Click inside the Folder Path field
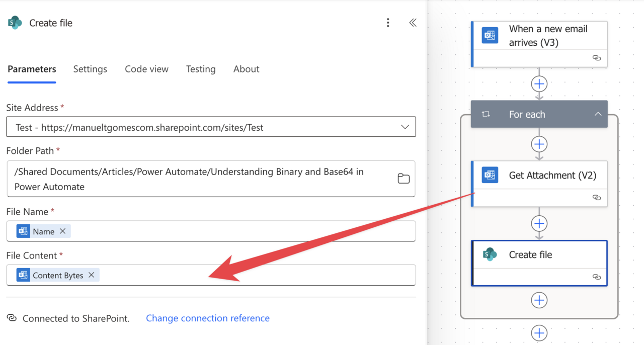Image resolution: width=644 pixels, height=345 pixels. [x=201, y=178]
